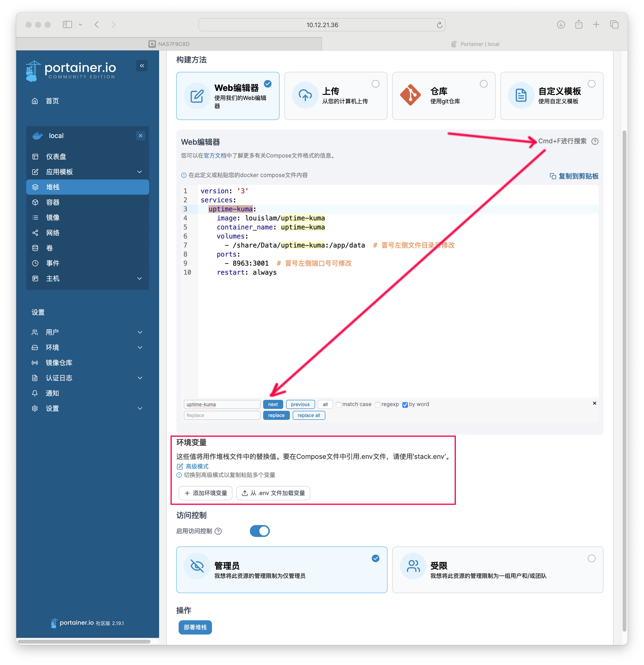Viewport: 644px width, 665px height.
Task: Expand the 环境 settings chevron
Action: 140,347
